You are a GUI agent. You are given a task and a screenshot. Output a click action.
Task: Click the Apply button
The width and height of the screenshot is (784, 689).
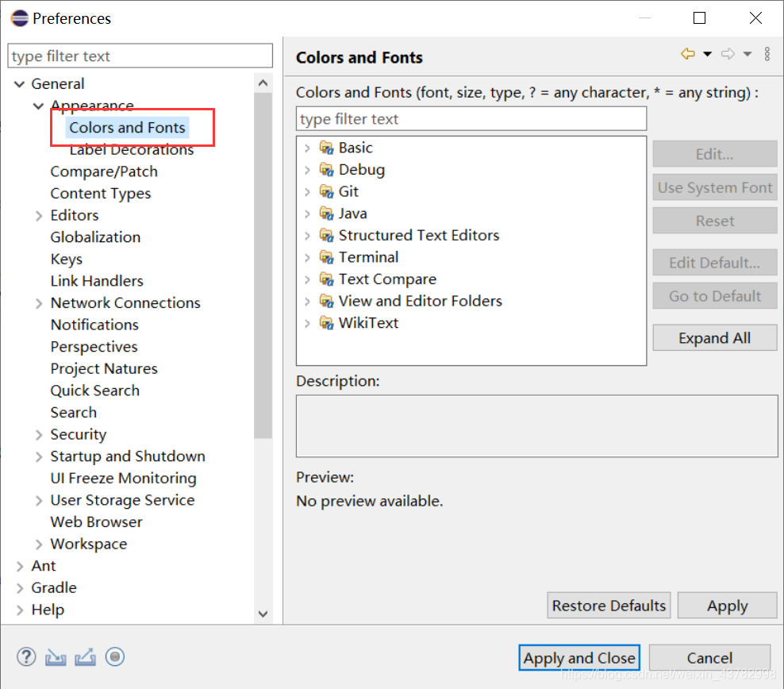tap(727, 606)
